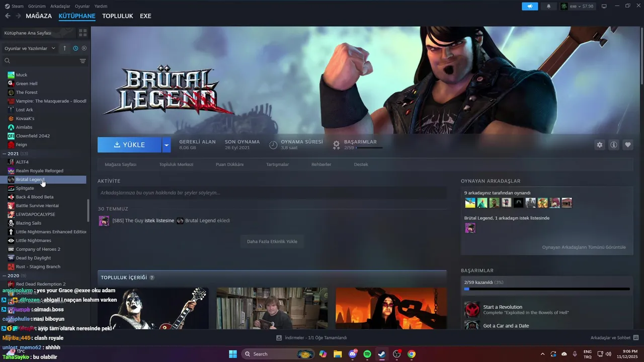The height and width of the screenshot is (362, 644).
Task: Click the activity comment input field
Action: pos(272,193)
